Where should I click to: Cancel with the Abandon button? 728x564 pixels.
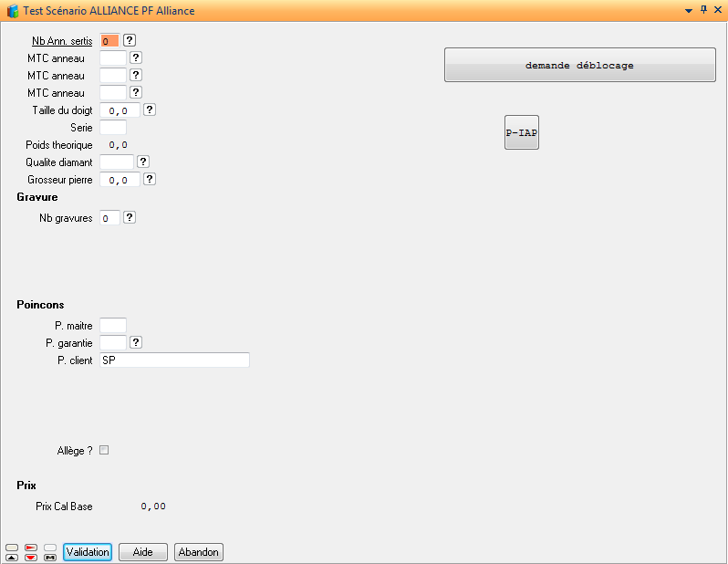coord(199,552)
